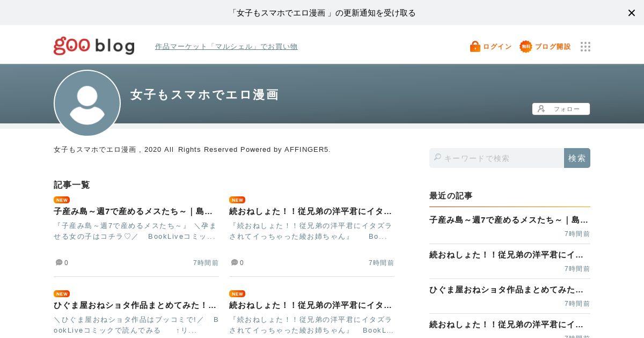
Task: Open ひぐま屋おねショタ article in the list
Action: point(135,305)
